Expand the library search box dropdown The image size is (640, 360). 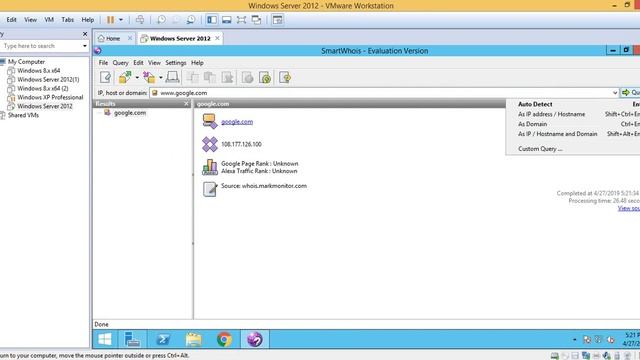point(84,46)
